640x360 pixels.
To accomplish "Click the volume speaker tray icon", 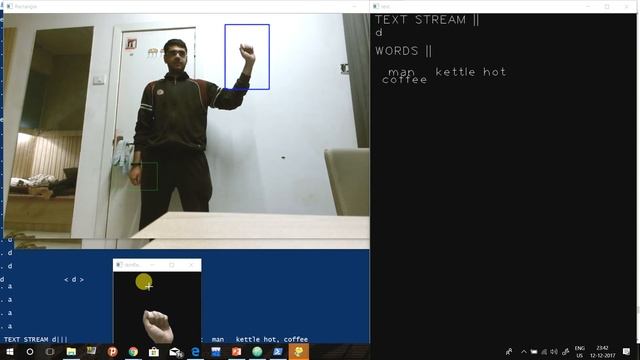I will [x=554, y=351].
